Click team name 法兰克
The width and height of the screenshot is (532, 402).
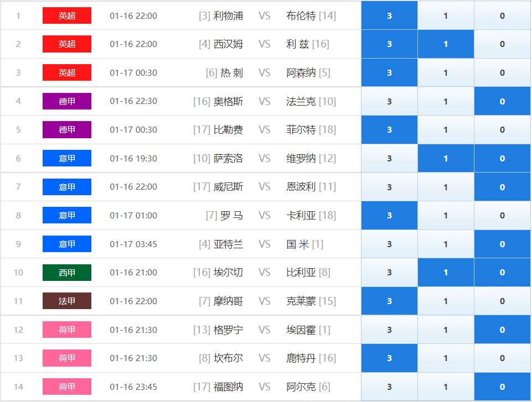(x=301, y=101)
